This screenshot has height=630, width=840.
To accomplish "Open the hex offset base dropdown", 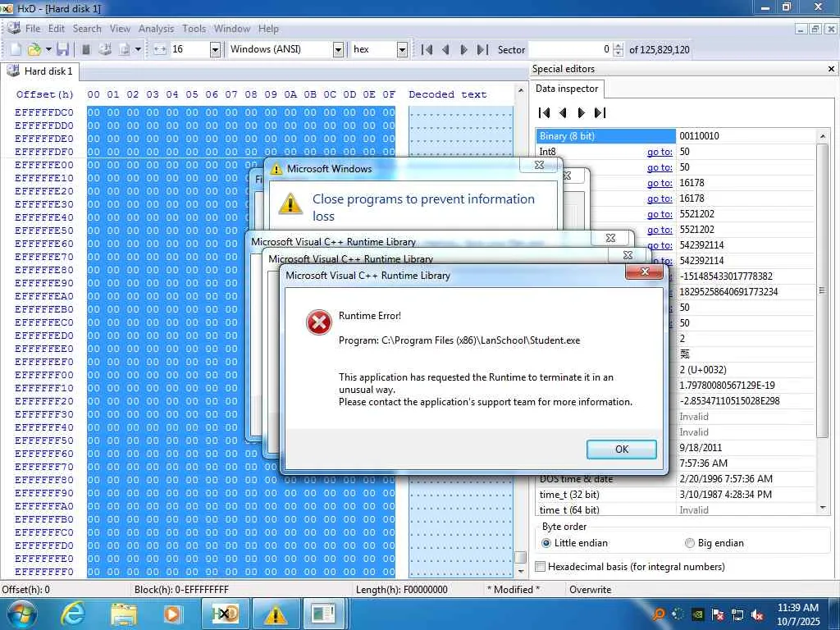I will tap(402, 50).
